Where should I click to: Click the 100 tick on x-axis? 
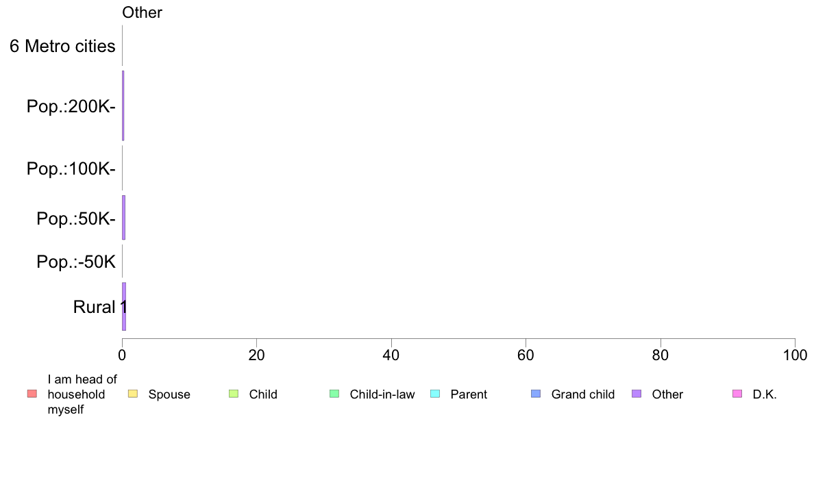coord(795,355)
